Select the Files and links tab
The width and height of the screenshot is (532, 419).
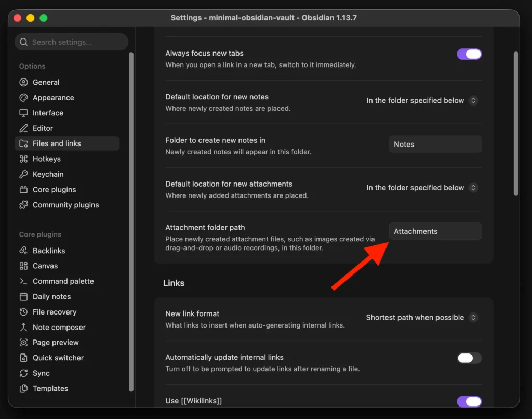(x=67, y=143)
